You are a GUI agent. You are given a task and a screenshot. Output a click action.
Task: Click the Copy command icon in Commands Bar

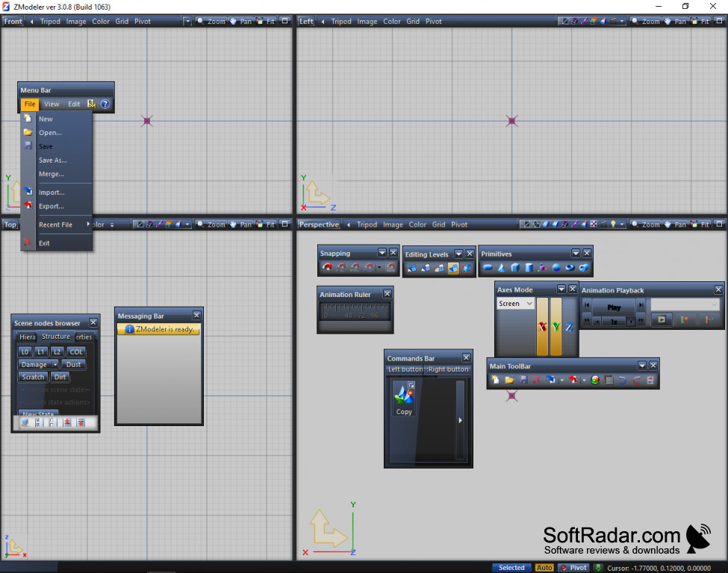404,398
